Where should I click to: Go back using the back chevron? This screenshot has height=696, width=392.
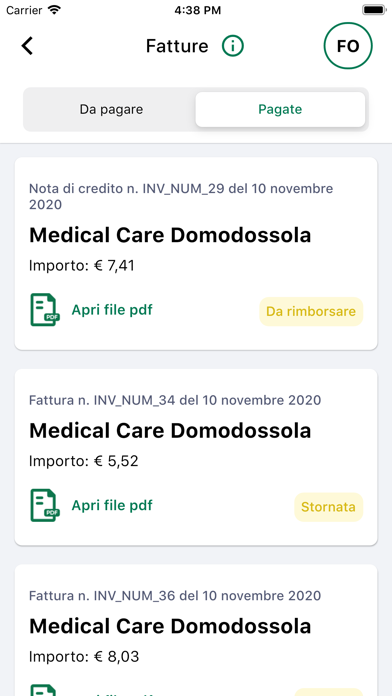coord(27,46)
